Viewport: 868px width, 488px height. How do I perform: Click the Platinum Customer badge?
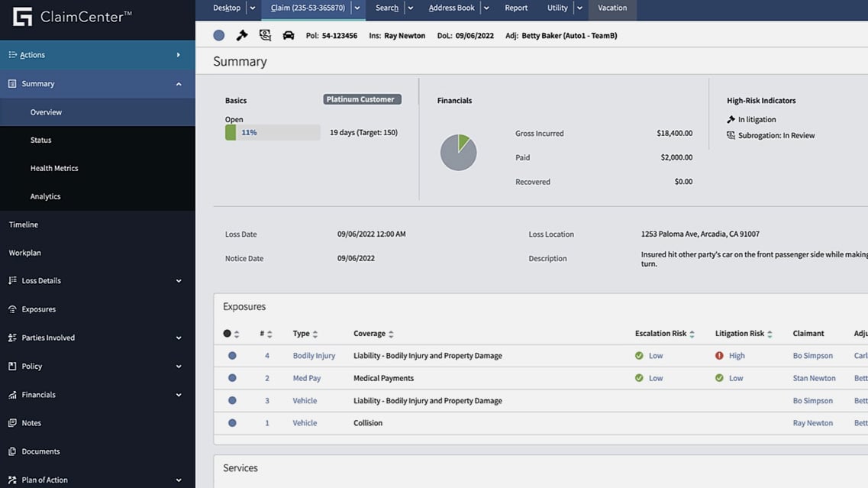coord(361,99)
